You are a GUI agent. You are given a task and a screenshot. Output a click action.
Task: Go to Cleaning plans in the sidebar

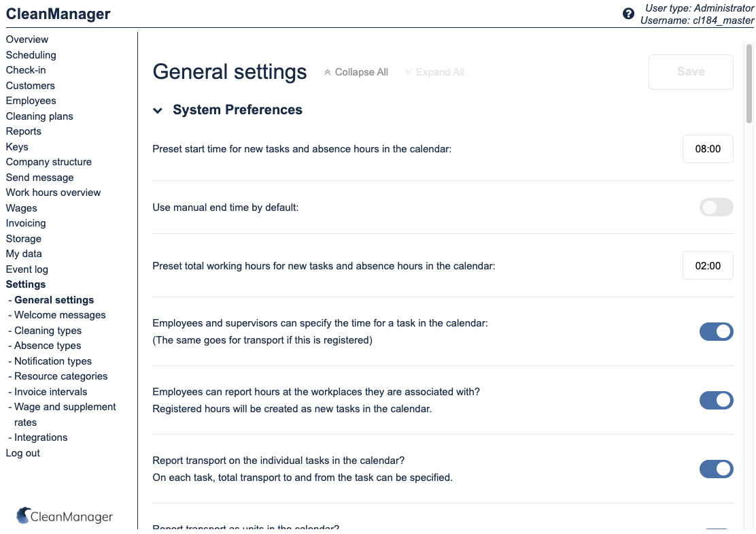39,116
